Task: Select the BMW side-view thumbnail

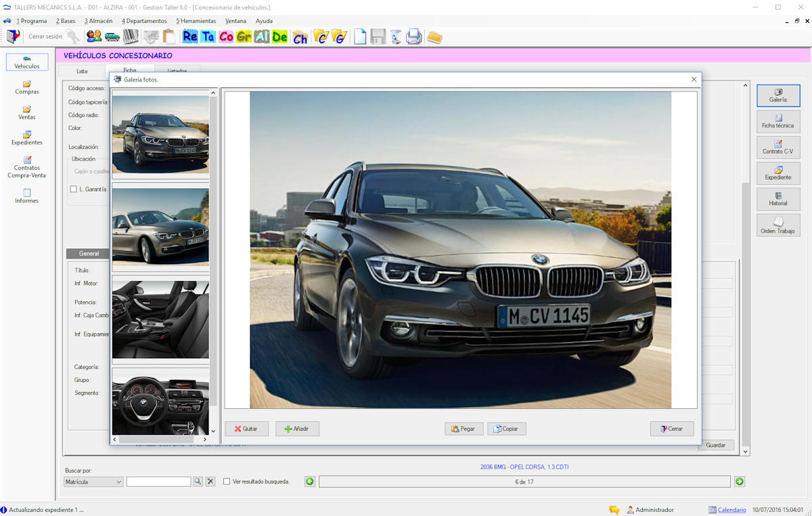Action: coord(160,226)
